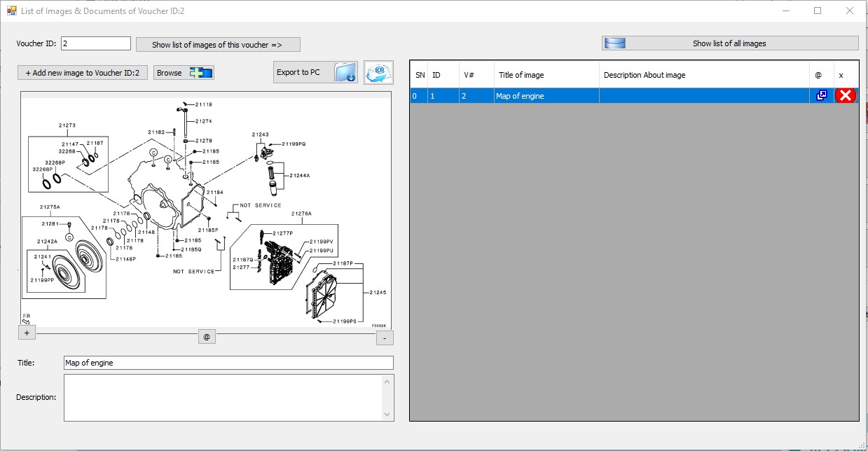Viewport: 868px width, 451px height.
Task: Focus the Voucher ID input field
Action: coord(96,43)
